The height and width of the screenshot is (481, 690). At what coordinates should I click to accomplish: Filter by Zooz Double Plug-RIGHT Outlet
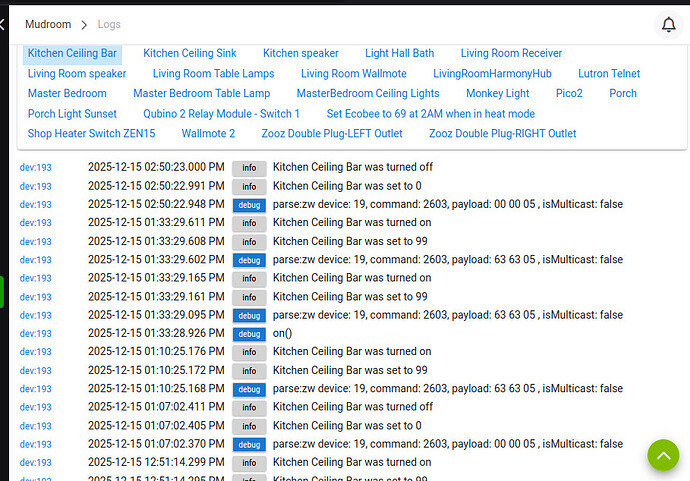click(x=502, y=133)
